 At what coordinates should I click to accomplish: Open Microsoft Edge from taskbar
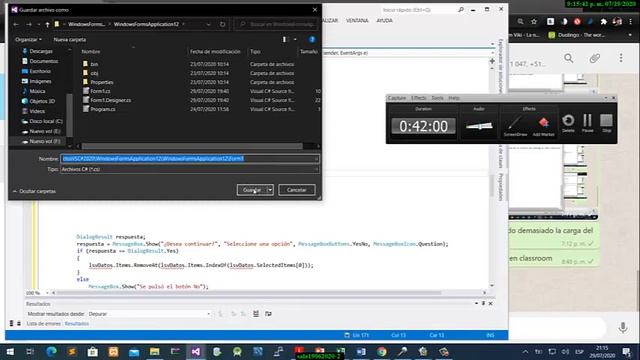click(x=51, y=351)
